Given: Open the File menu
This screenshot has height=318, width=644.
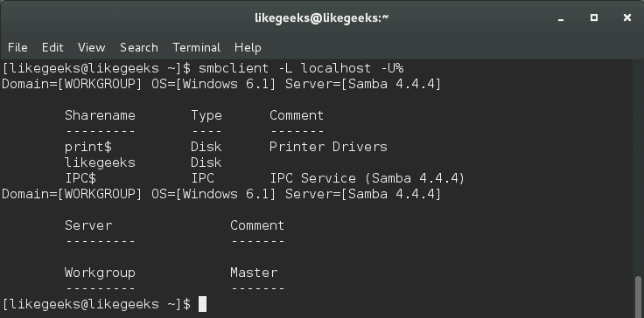Looking at the screenshot, I should click(x=17, y=47).
